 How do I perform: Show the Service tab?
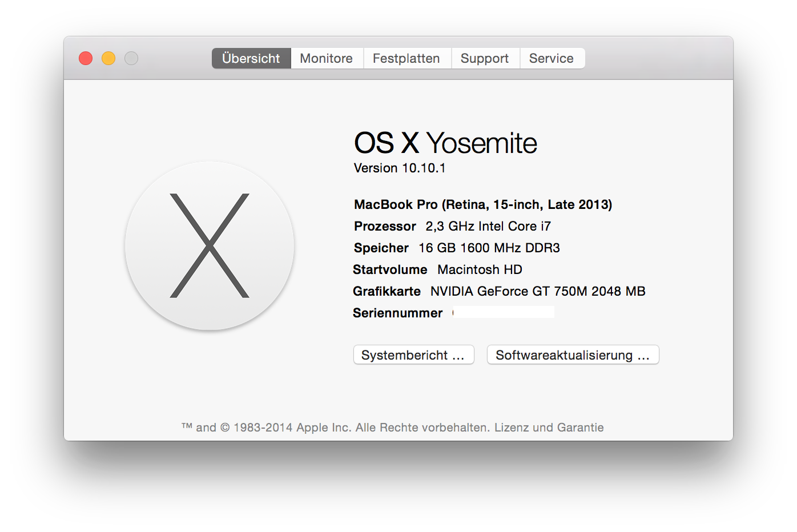tap(552, 58)
